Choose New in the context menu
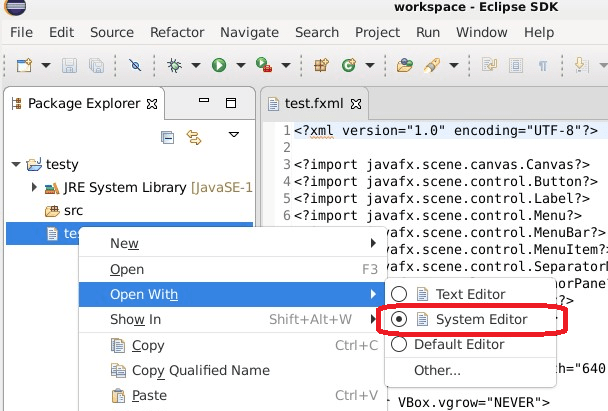The height and width of the screenshot is (411, 608). tap(233, 243)
